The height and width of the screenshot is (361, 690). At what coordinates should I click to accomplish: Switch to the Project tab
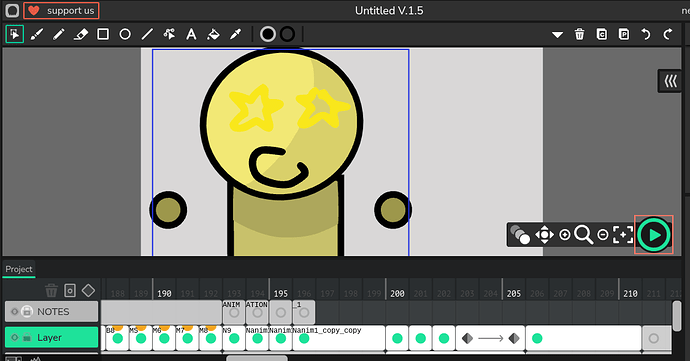tap(18, 269)
